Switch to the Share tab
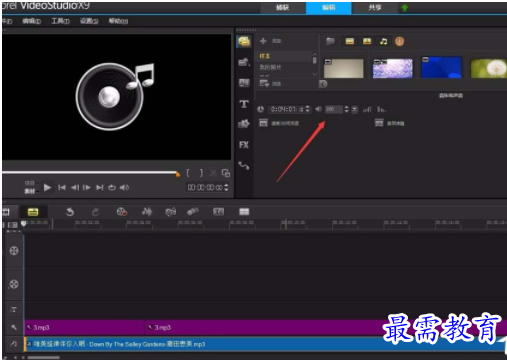The height and width of the screenshot is (360, 507). [x=375, y=7]
